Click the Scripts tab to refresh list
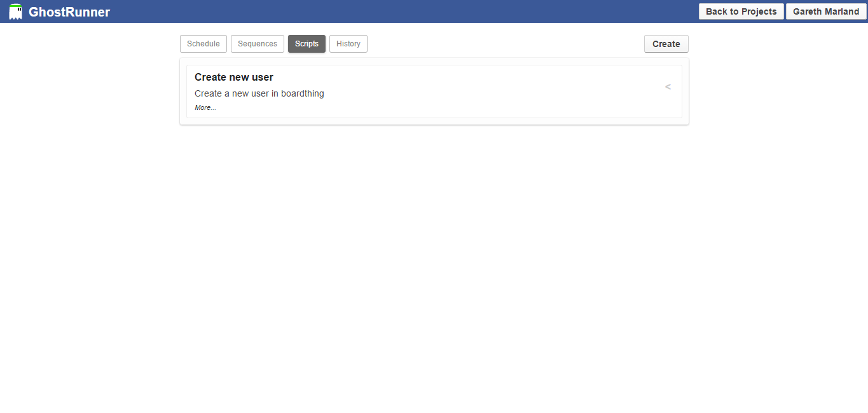 (307, 43)
